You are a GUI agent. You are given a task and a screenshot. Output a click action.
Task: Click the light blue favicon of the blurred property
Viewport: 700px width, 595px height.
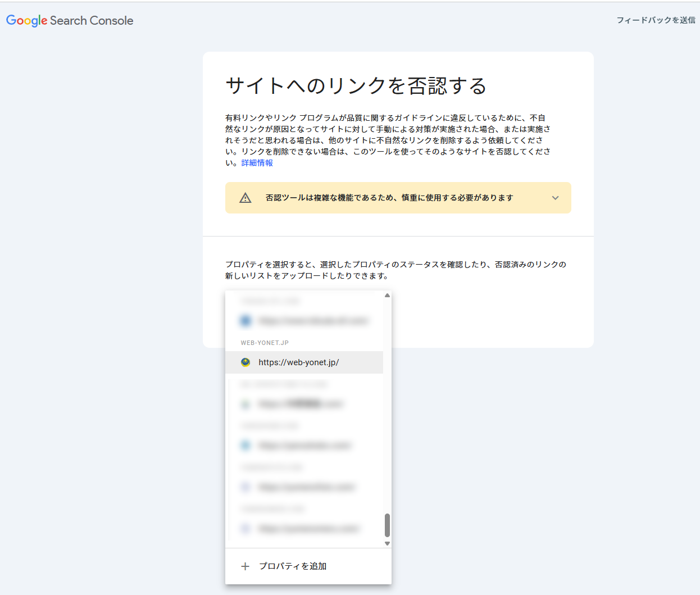coord(246,446)
